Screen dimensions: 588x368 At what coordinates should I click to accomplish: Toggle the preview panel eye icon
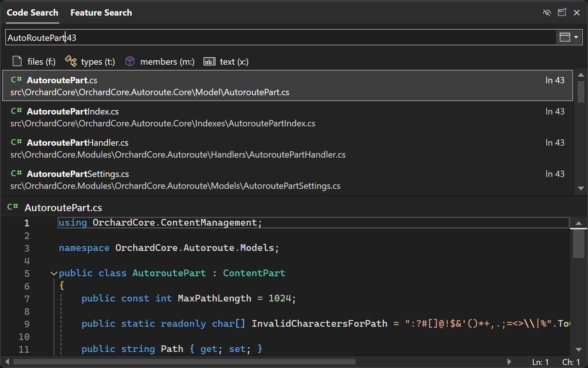pos(547,13)
